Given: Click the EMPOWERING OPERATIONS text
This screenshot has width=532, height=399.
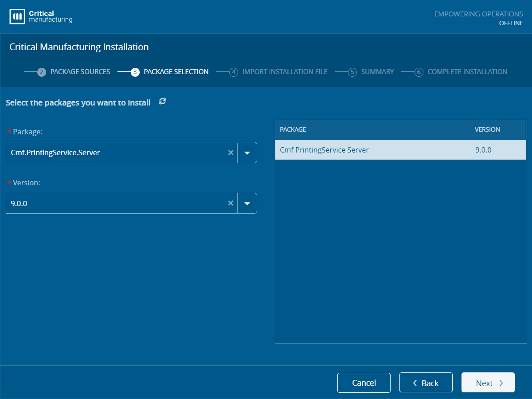Looking at the screenshot, I should tap(479, 14).
